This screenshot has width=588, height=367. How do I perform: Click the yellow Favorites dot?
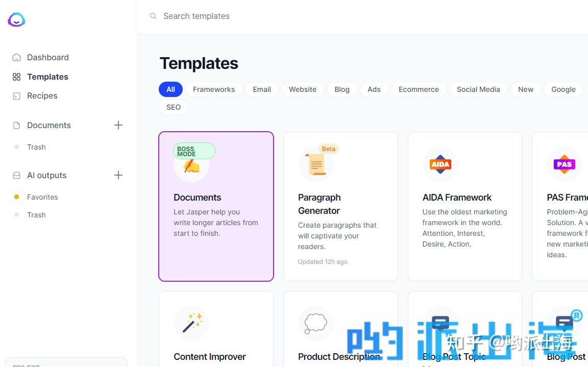[x=16, y=197]
